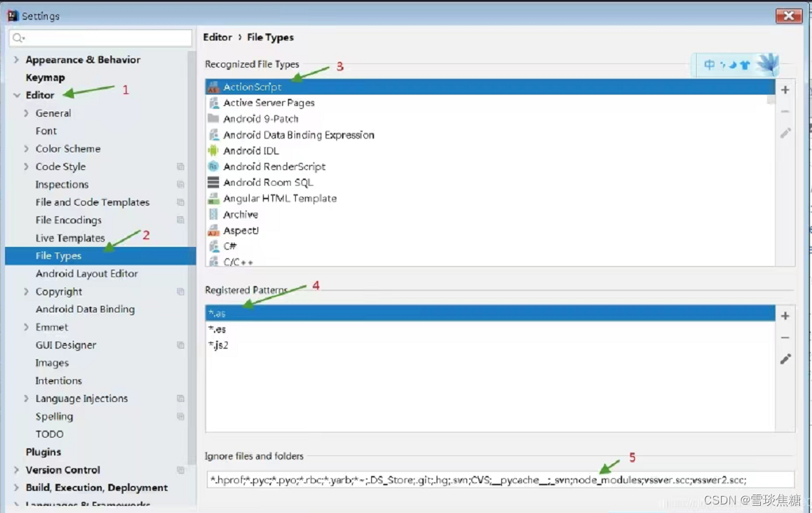
Task: Open Live Templates settings
Action: pos(70,238)
